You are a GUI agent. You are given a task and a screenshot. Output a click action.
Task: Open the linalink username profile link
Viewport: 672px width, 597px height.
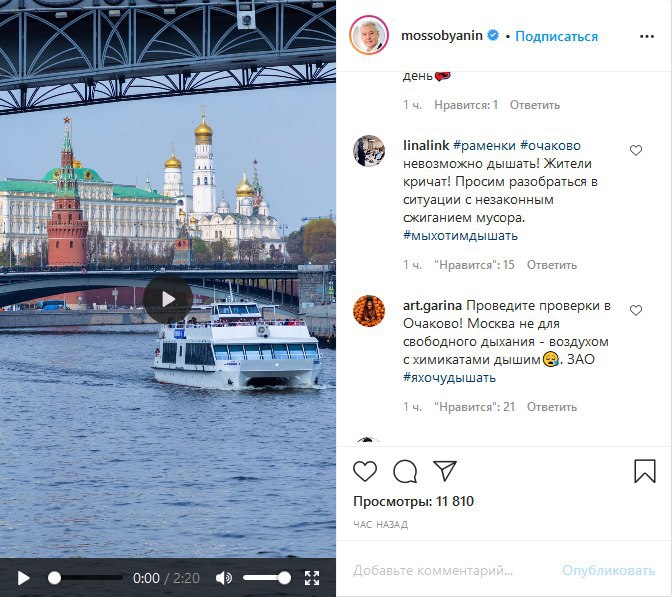[x=426, y=145]
